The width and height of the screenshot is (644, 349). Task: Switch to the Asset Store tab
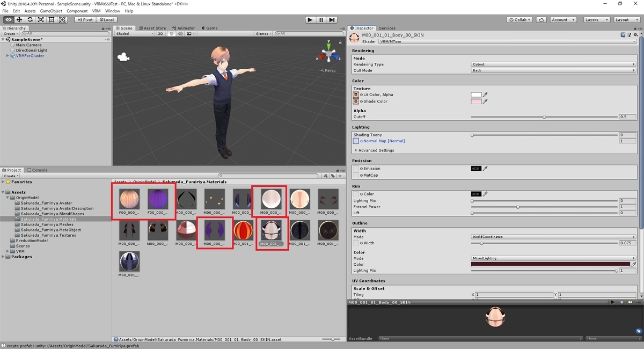tap(152, 28)
